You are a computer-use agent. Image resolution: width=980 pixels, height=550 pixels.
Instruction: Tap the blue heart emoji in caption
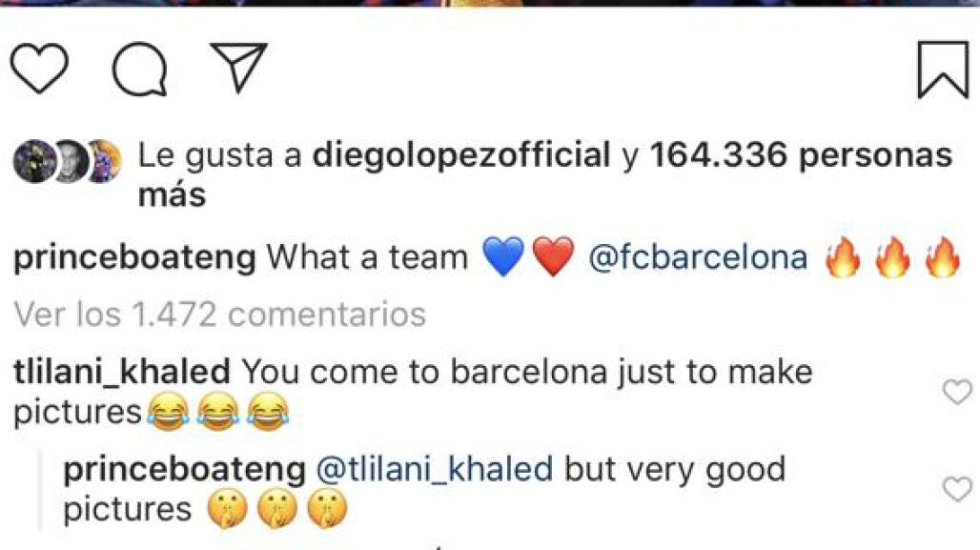coord(504,258)
